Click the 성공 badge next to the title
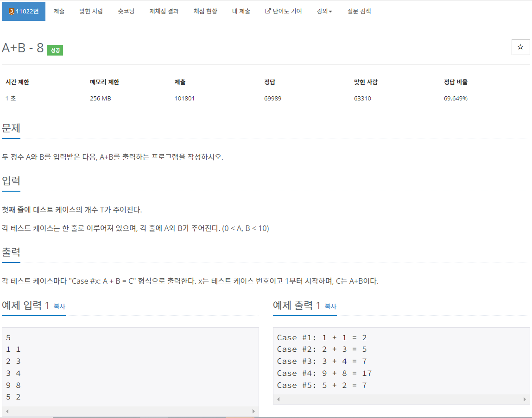Image resolution: width=532 pixels, height=418 pixels. click(54, 50)
